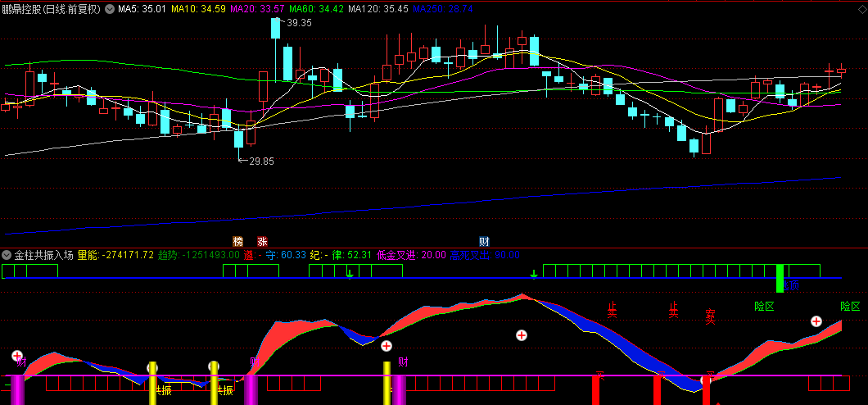Viewport: 868px width, 405px height.
Task: Expand the 金柱共振入场 indicator dropdown arrow
Action: (x=7, y=255)
